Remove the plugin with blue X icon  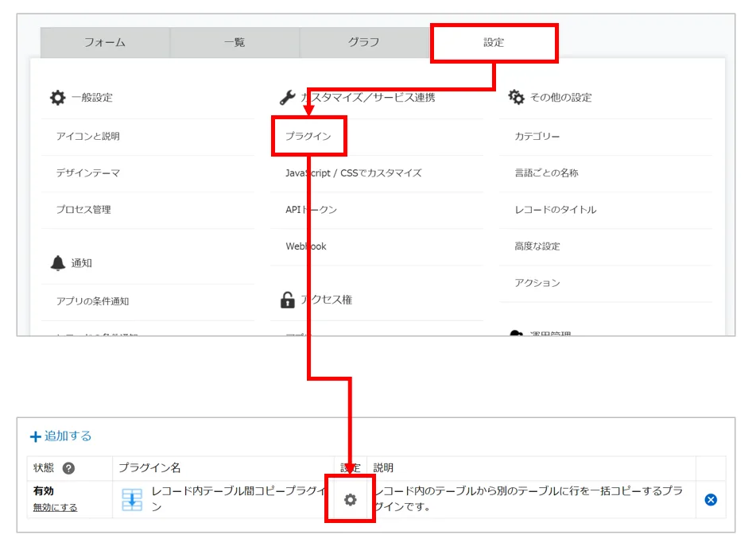pyautogui.click(x=711, y=499)
